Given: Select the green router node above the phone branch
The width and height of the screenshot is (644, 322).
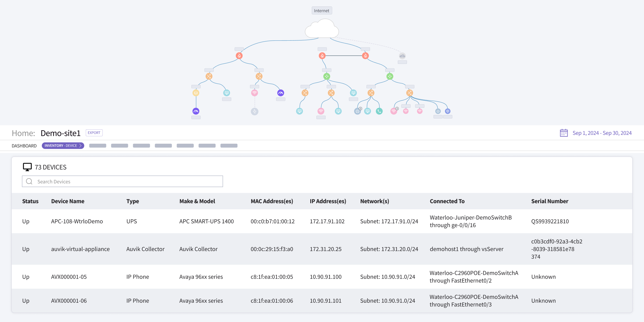Looking at the screenshot, I should click(x=390, y=76).
